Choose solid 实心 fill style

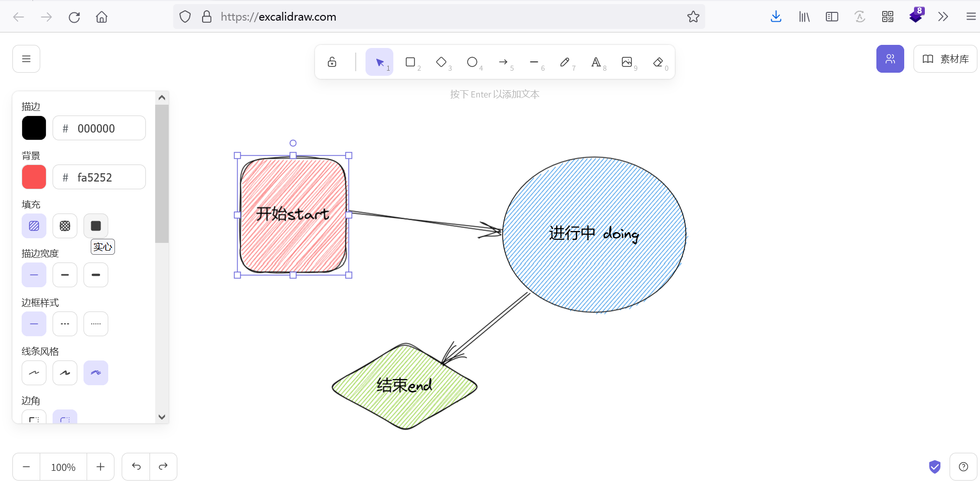tap(96, 226)
